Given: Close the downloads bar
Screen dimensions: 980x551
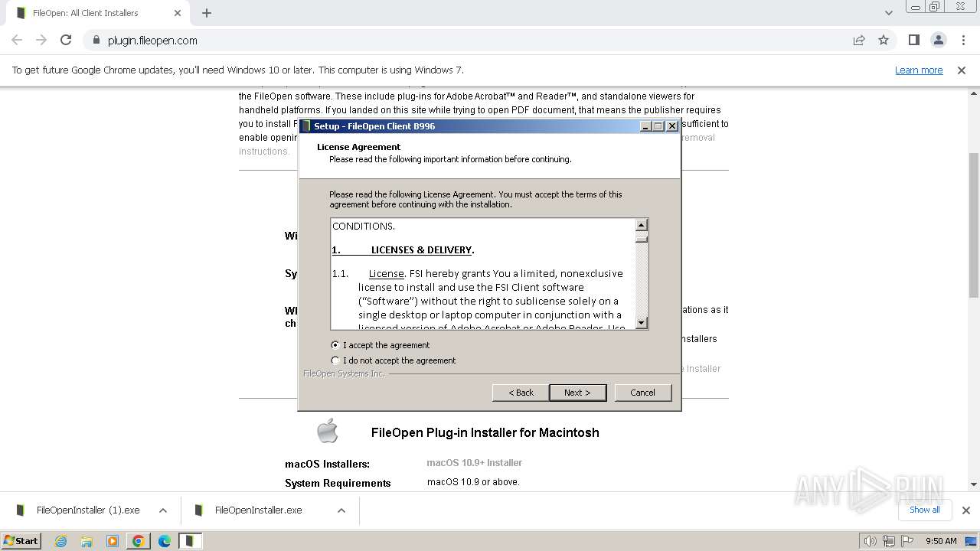Looking at the screenshot, I should 965,510.
